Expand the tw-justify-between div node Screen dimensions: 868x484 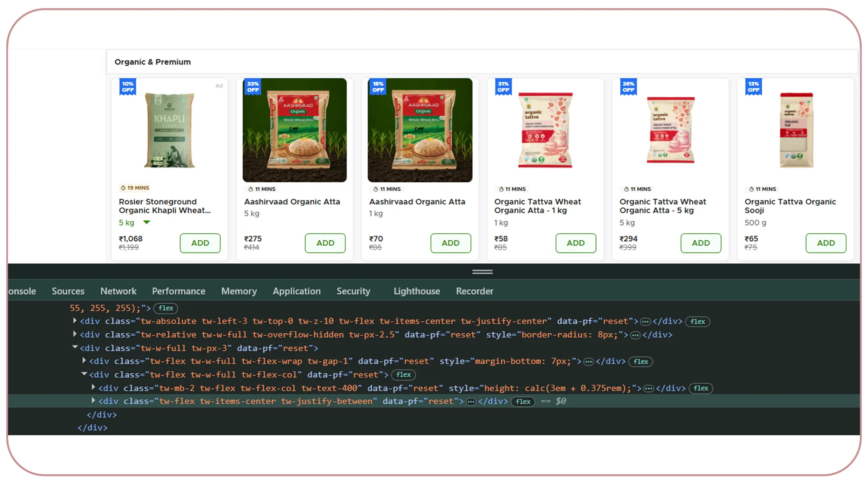tap(93, 400)
